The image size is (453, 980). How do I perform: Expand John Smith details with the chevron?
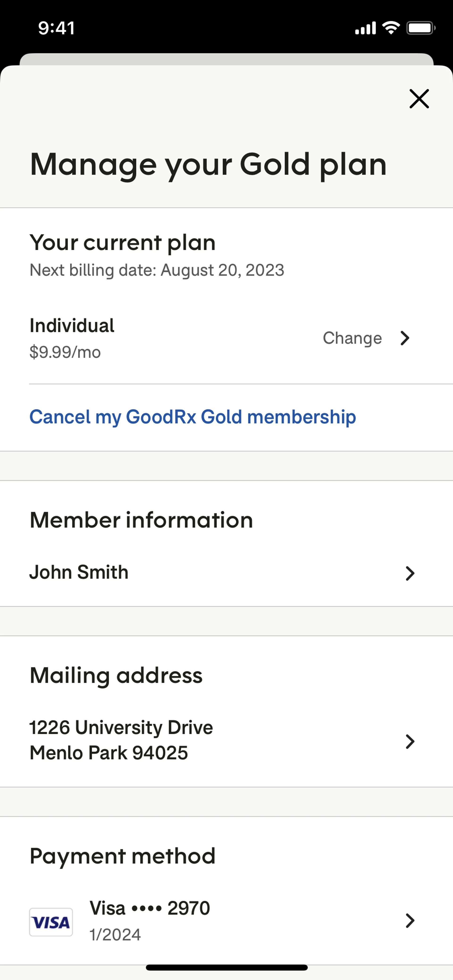tap(410, 573)
